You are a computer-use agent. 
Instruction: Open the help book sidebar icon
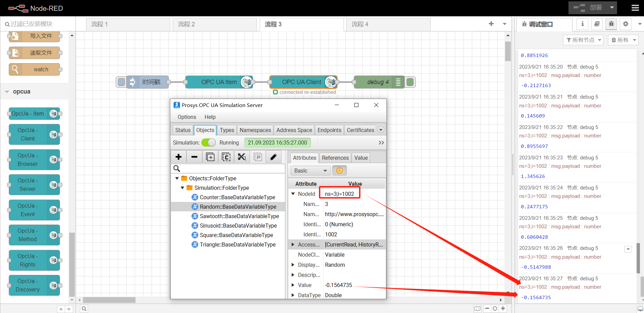tap(597, 24)
